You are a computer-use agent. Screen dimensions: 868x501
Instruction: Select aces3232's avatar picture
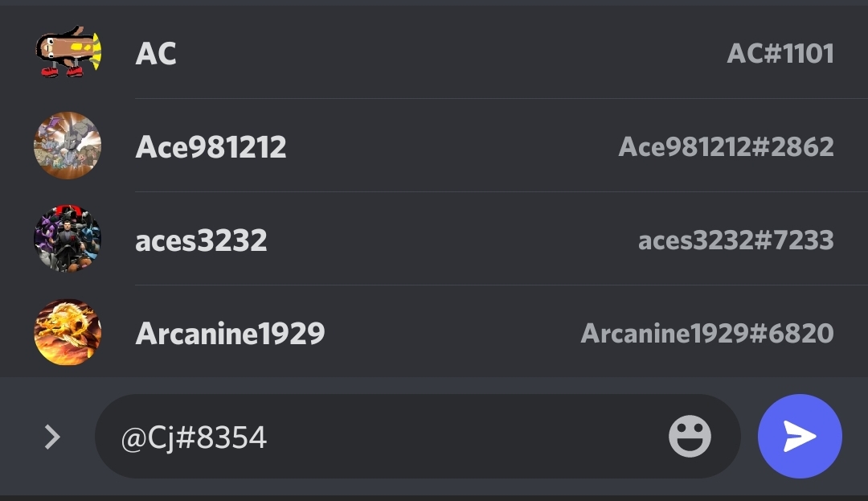coord(68,239)
